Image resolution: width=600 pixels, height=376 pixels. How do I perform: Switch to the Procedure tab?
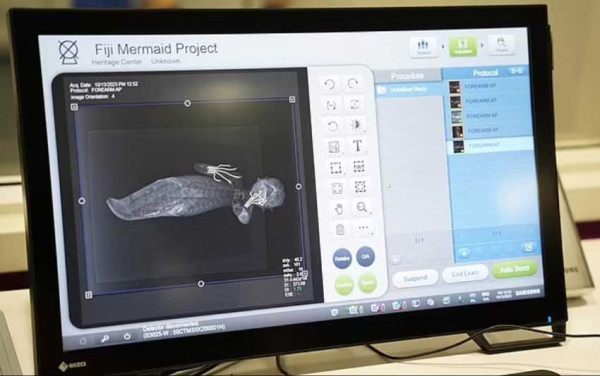click(408, 76)
